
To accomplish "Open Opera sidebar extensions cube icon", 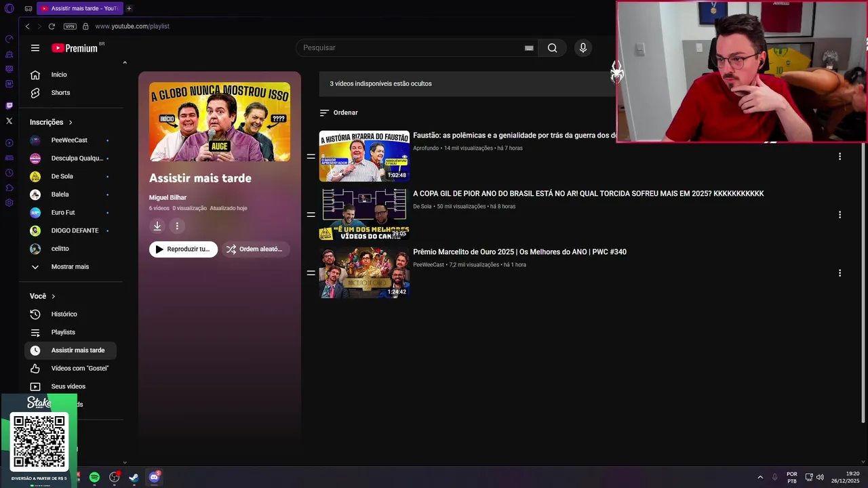I will click(9, 188).
